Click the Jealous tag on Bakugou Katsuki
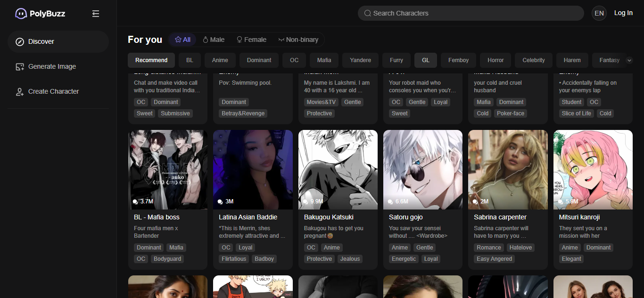The height and width of the screenshot is (298, 644). [x=350, y=259]
